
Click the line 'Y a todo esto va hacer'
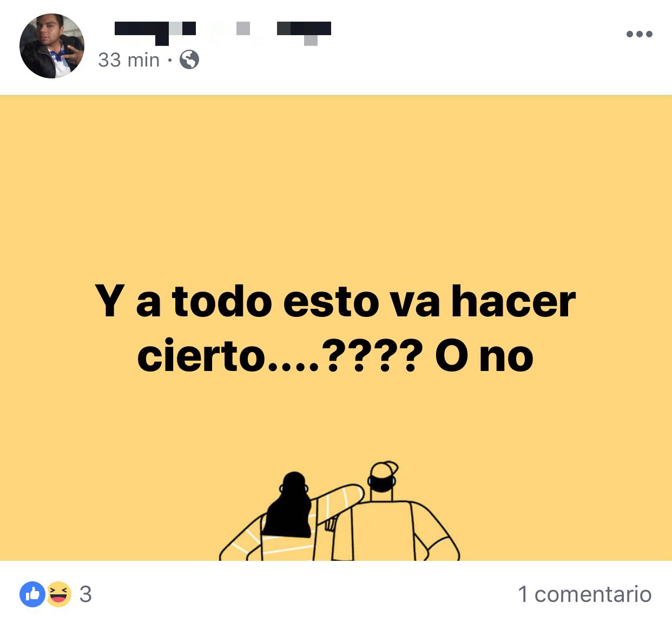coord(335,301)
